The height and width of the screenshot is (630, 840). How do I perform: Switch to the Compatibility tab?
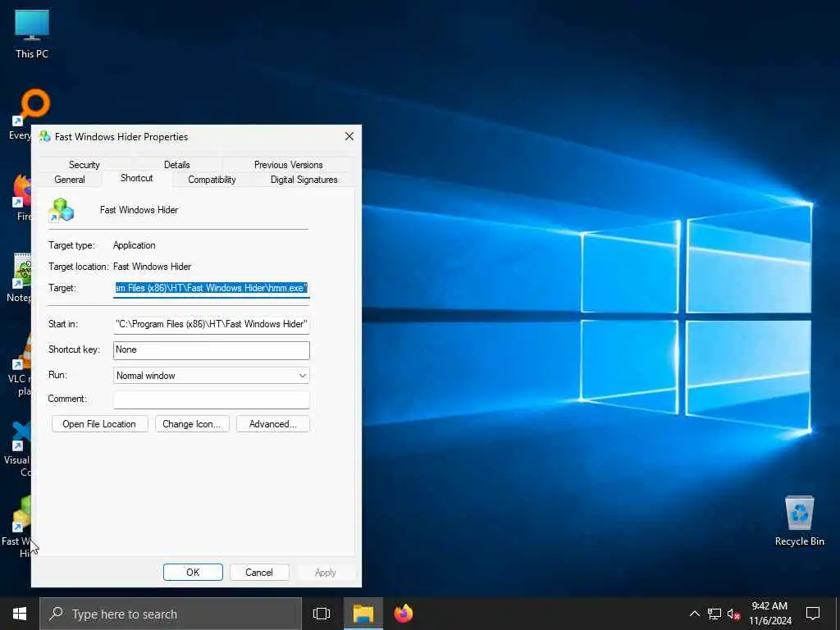212,180
